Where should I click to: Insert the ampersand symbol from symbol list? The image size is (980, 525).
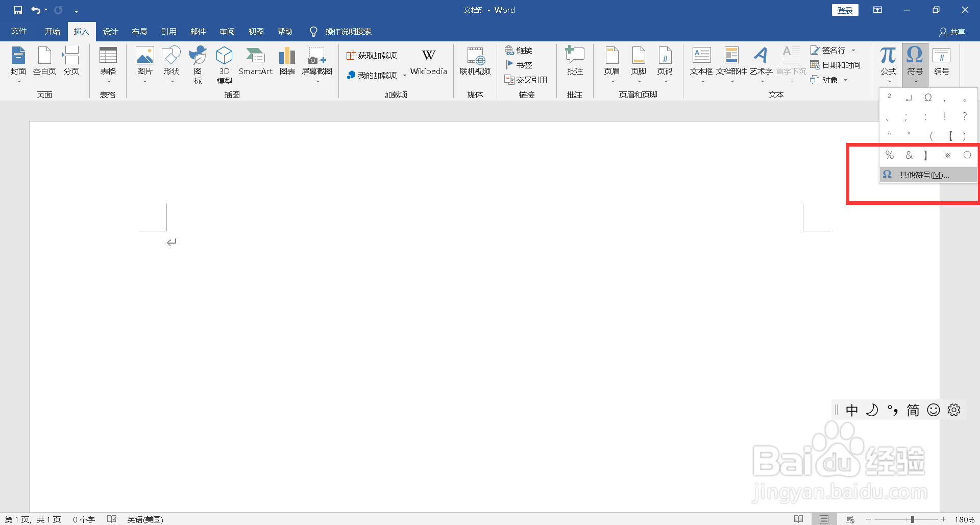pos(909,155)
